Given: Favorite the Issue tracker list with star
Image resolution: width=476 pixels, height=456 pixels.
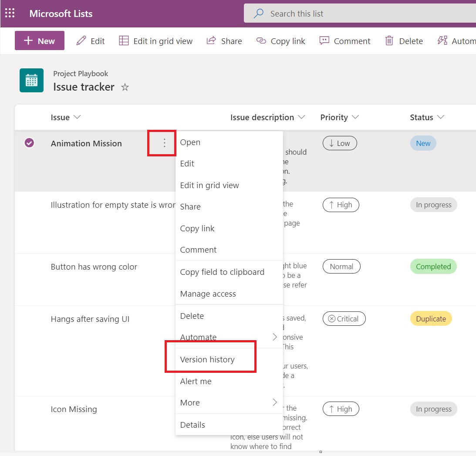Looking at the screenshot, I should point(125,88).
